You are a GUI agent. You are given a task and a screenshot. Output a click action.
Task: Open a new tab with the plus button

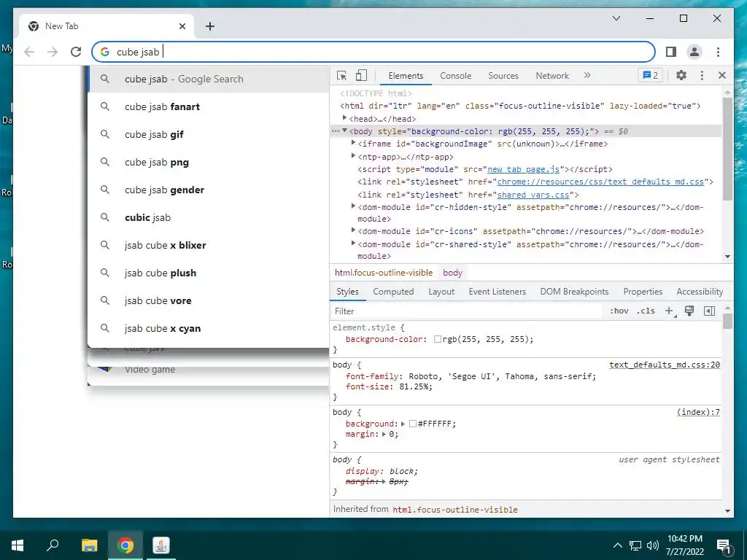[210, 26]
